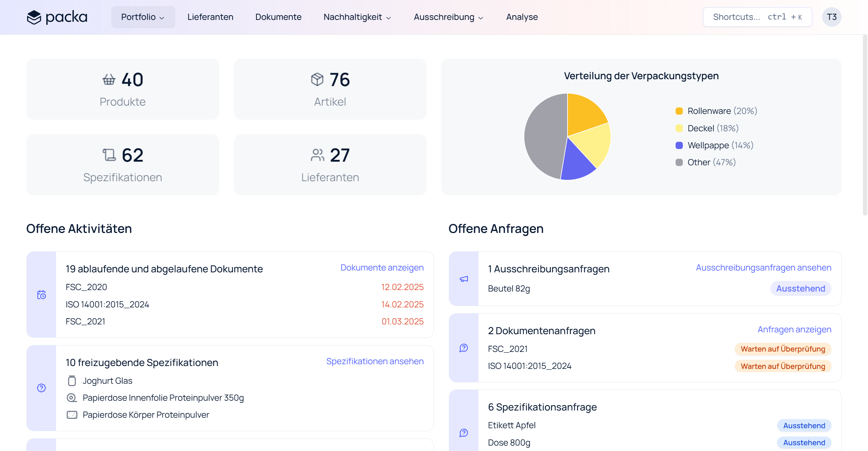Click the Ausschreibungsanfragen ansehen link

point(763,268)
